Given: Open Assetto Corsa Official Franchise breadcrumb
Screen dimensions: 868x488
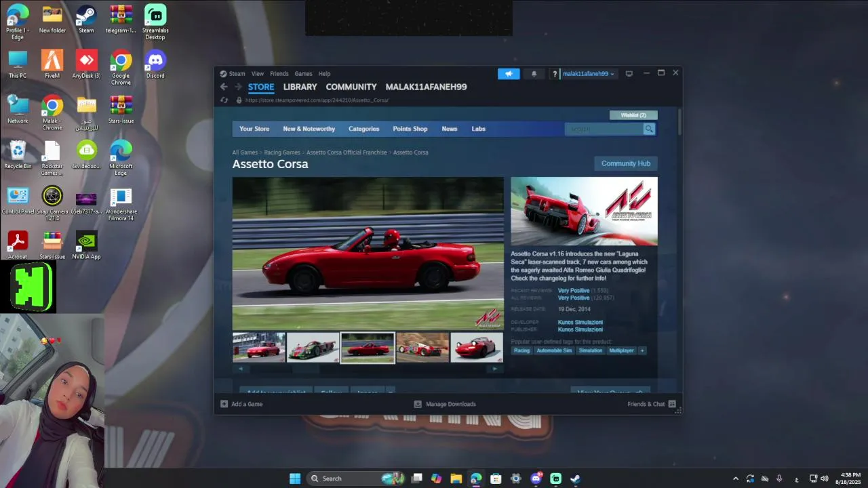Looking at the screenshot, I should pyautogui.click(x=347, y=152).
